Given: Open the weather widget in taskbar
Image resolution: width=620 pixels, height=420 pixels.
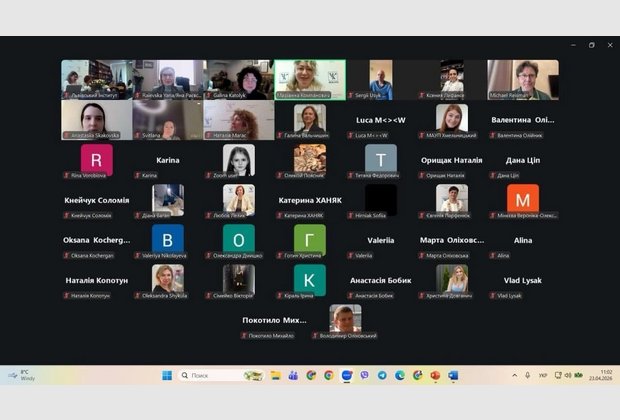Looking at the screenshot, I should click(x=20, y=376).
